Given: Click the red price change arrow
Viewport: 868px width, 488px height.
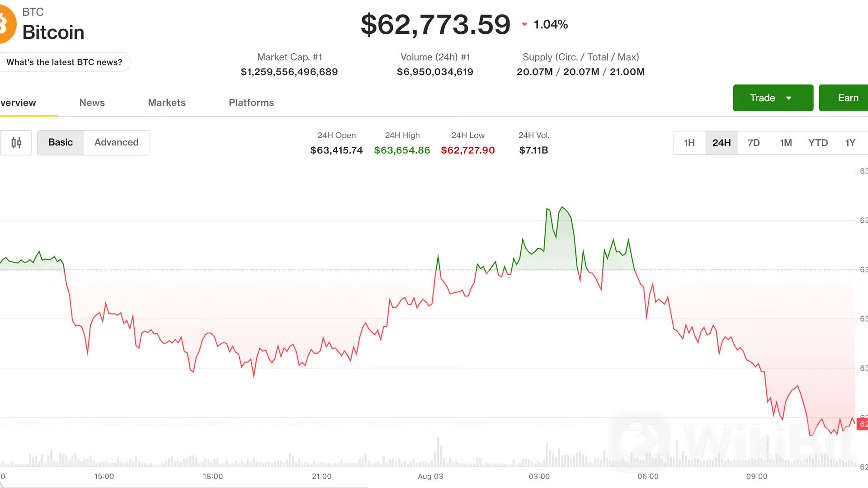Looking at the screenshot, I should pyautogui.click(x=524, y=24).
